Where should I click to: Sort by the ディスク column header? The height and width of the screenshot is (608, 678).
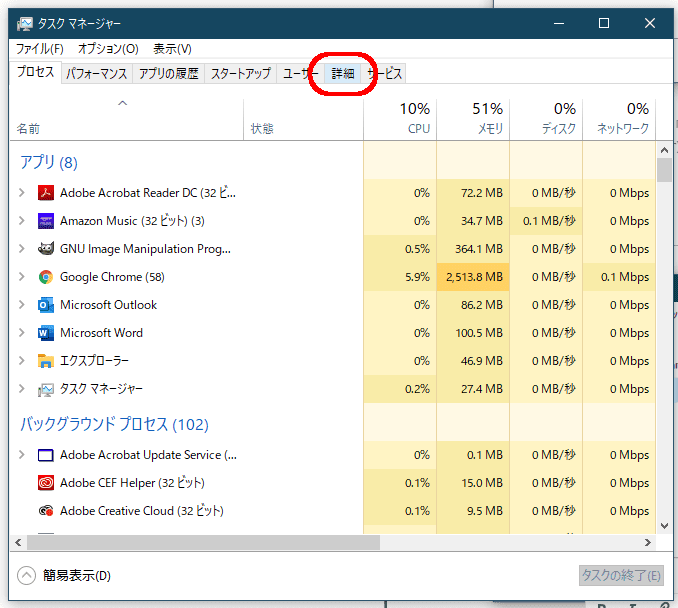click(x=546, y=120)
